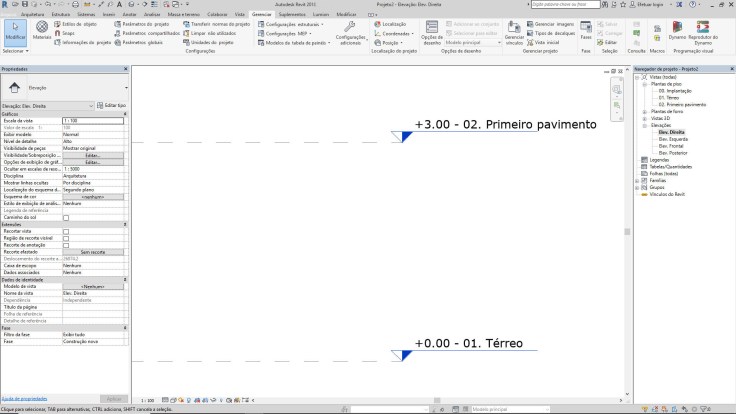The height and width of the screenshot is (414, 736).
Task: Toggle the Recortar vista checkbox
Action: (x=66, y=231)
